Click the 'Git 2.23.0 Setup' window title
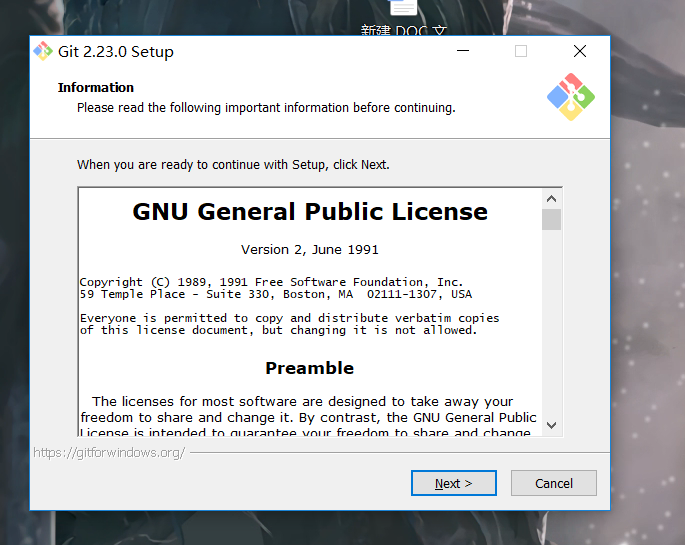The width and height of the screenshot is (685, 545). coord(116,52)
